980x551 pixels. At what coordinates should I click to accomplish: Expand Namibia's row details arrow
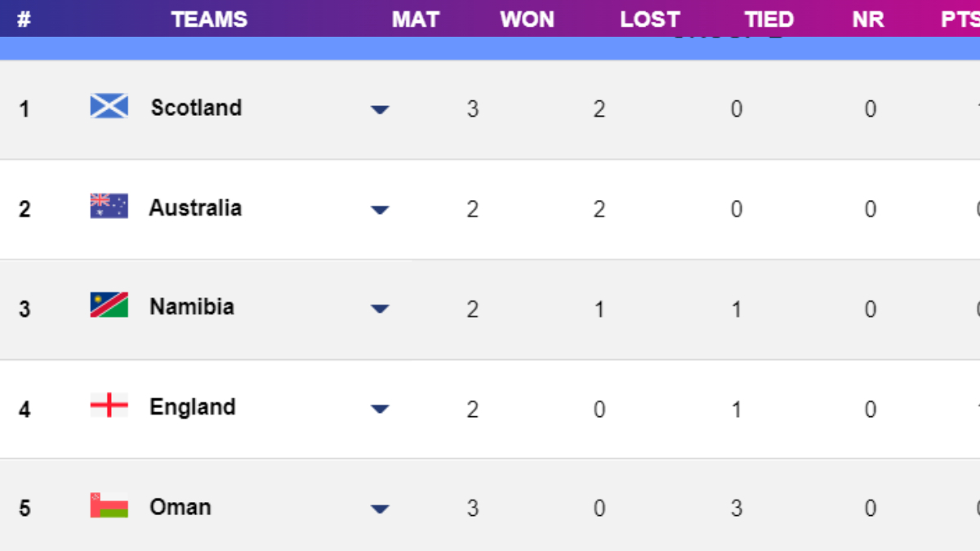pos(379,309)
